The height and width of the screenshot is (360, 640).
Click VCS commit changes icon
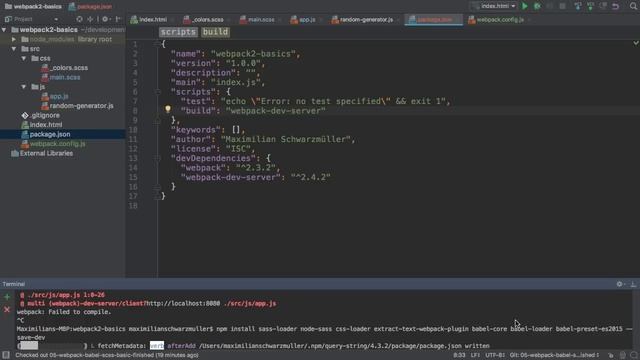click(x=590, y=6)
